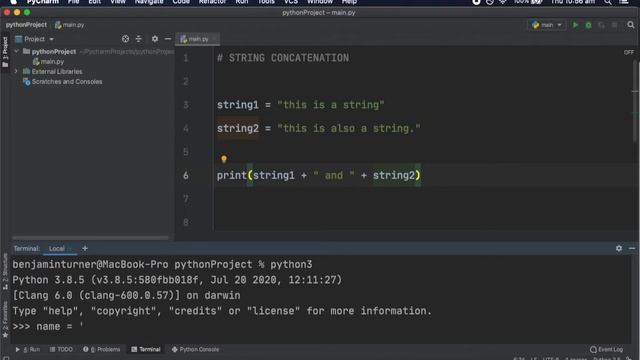640x360 pixels.
Task: Select the Local terminal tab
Action: coord(57,248)
